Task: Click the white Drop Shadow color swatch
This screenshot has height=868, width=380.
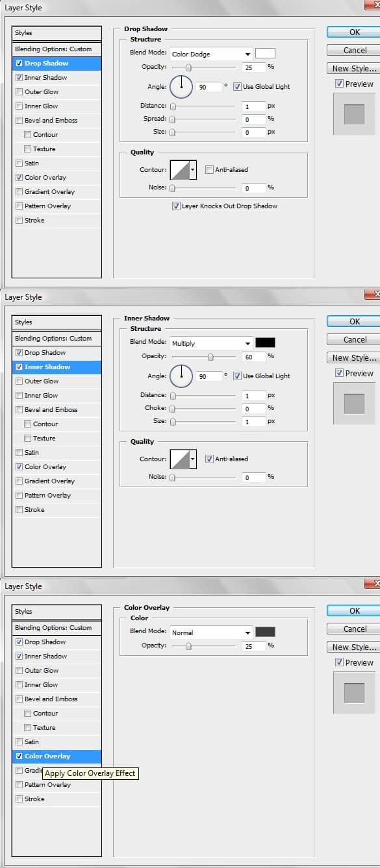Action: click(265, 53)
